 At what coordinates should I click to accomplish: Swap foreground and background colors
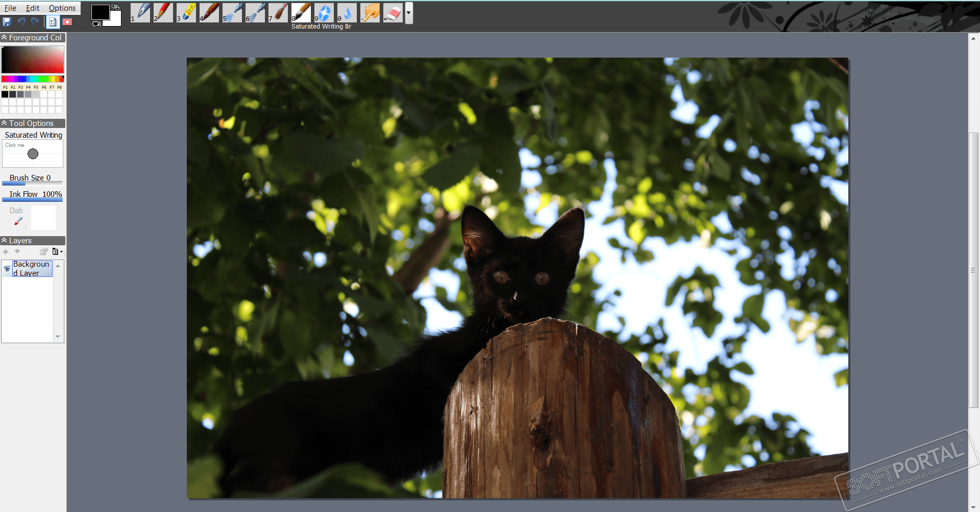coord(116,7)
